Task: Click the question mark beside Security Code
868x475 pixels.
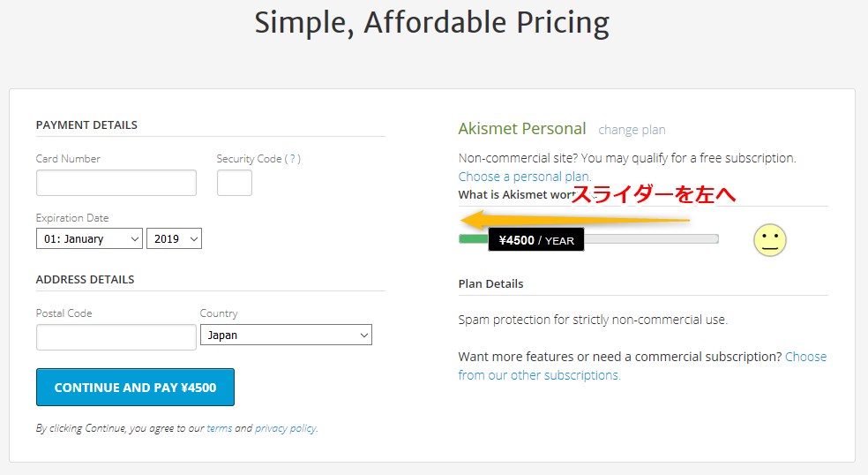Action: (293, 159)
